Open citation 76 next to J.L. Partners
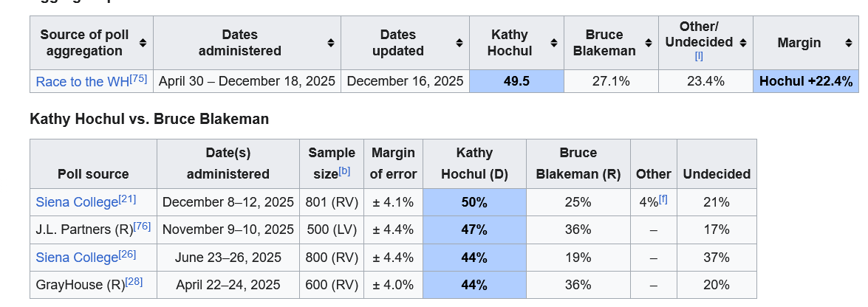 (x=142, y=227)
